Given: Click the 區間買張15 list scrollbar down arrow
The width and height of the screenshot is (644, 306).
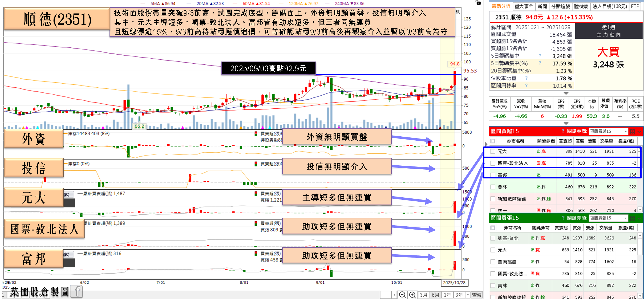Looking at the screenshot, I should (640, 296).
